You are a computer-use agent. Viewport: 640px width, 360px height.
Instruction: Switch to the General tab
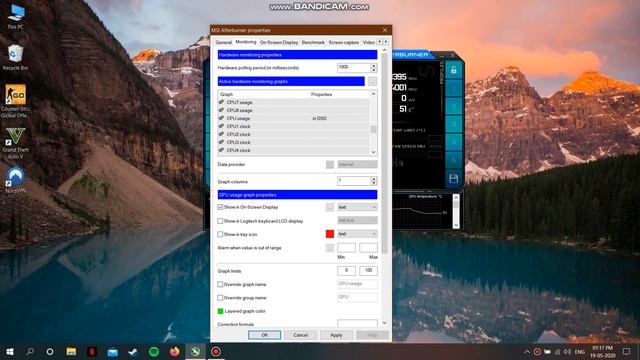point(223,42)
